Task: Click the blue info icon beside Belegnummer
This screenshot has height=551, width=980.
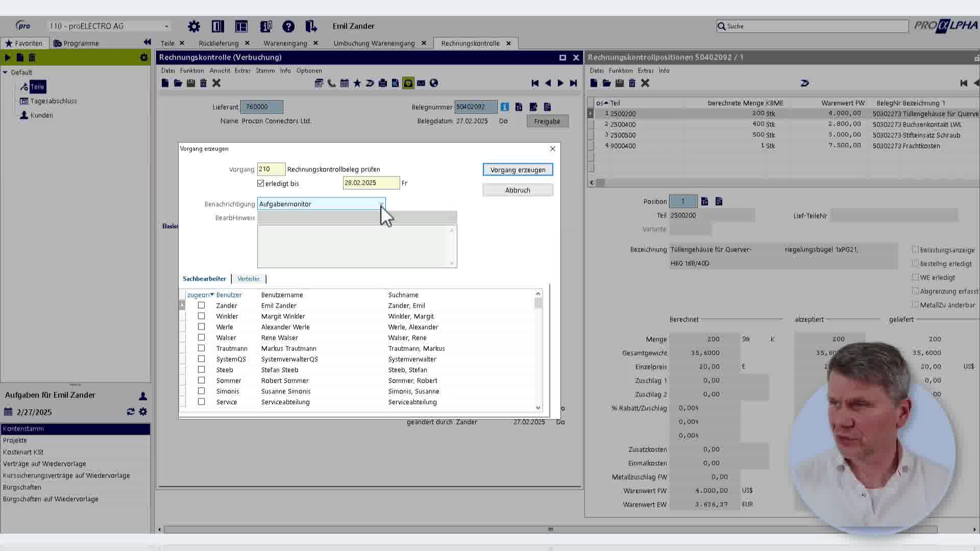Action: 504,107
